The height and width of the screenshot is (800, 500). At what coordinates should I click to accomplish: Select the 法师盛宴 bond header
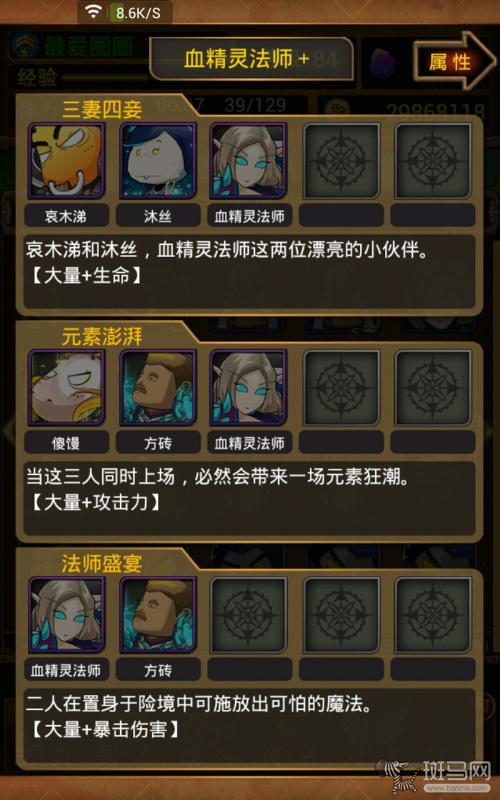click(102, 564)
